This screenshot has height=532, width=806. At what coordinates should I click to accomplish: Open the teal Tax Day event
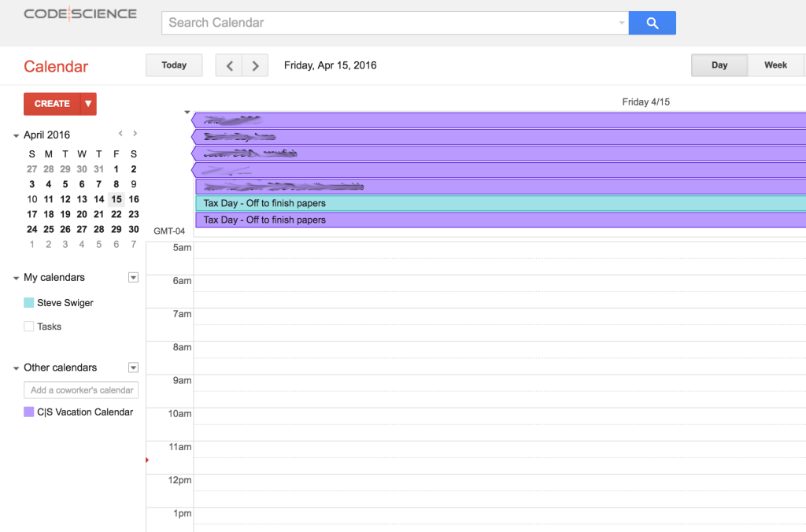pyautogui.click(x=500, y=203)
